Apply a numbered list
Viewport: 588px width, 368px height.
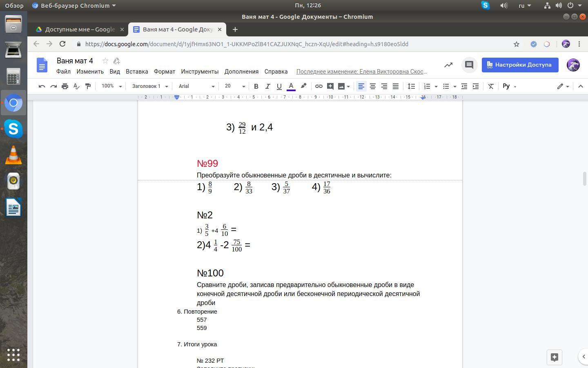click(x=427, y=86)
